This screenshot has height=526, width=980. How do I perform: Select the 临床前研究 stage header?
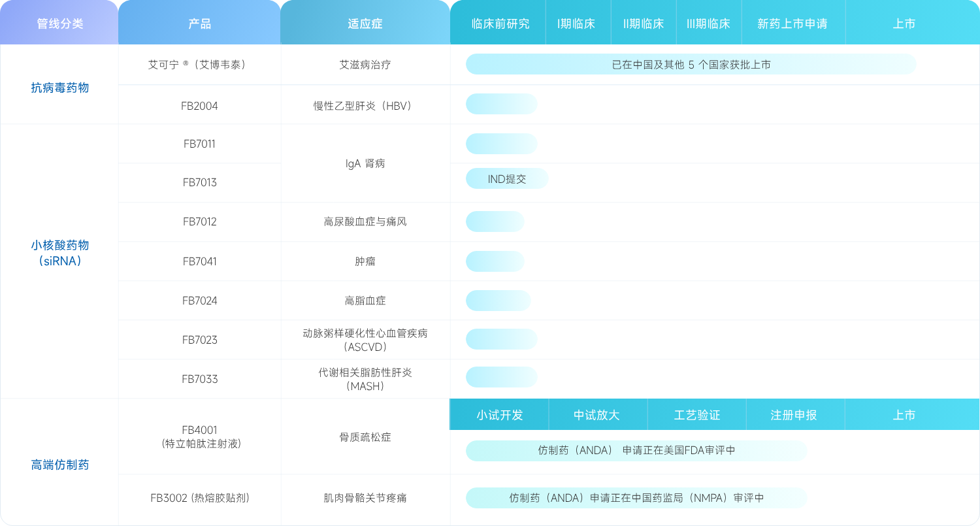click(500, 24)
